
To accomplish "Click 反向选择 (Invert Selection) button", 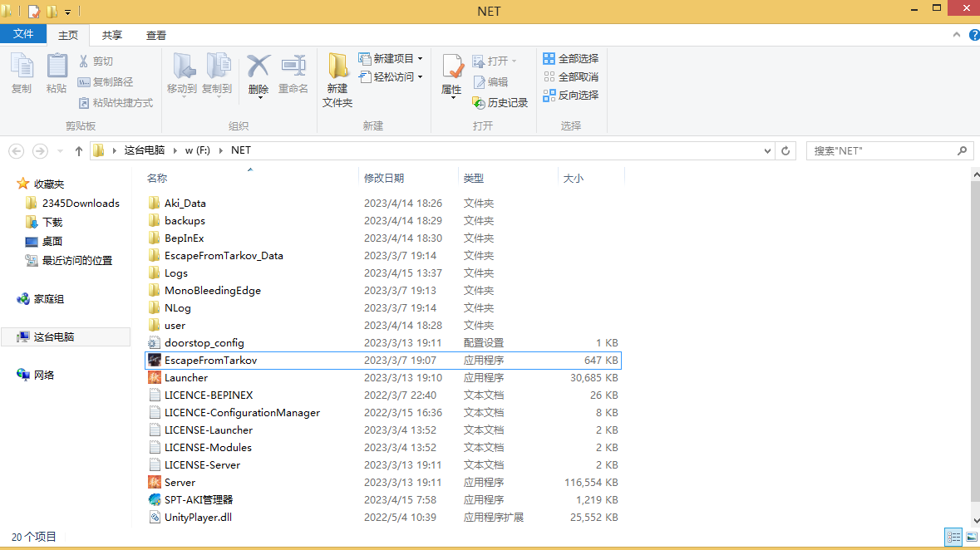I will (570, 95).
